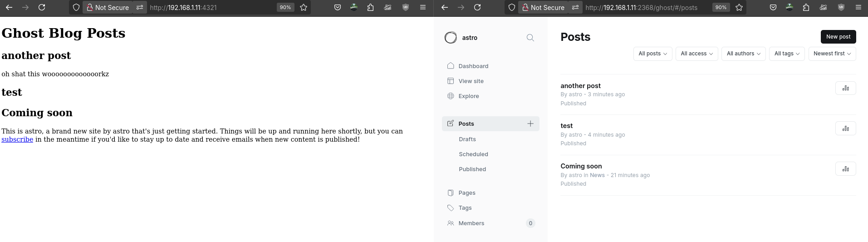Click permissions icon in left address bar
The height and width of the screenshot is (242, 868).
[140, 7]
